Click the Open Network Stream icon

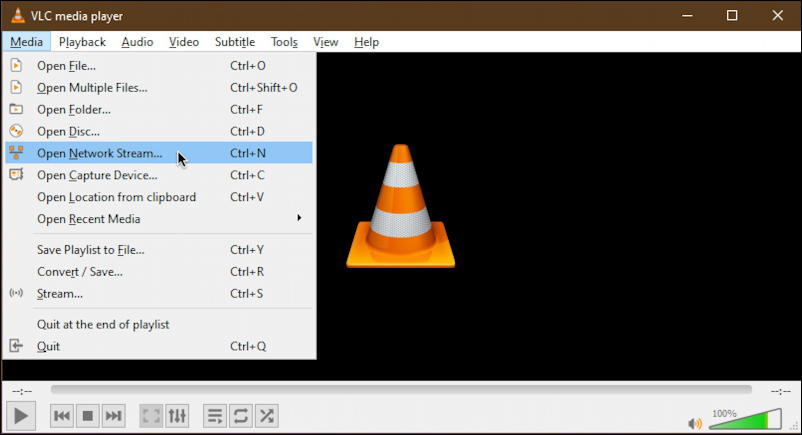[x=16, y=153]
